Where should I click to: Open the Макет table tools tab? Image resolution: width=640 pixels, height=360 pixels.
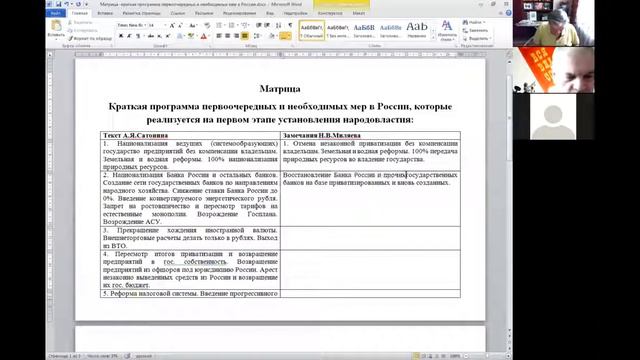pos(359,13)
